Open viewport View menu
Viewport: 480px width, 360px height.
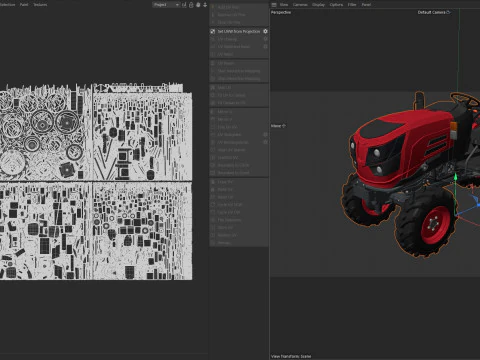click(284, 5)
